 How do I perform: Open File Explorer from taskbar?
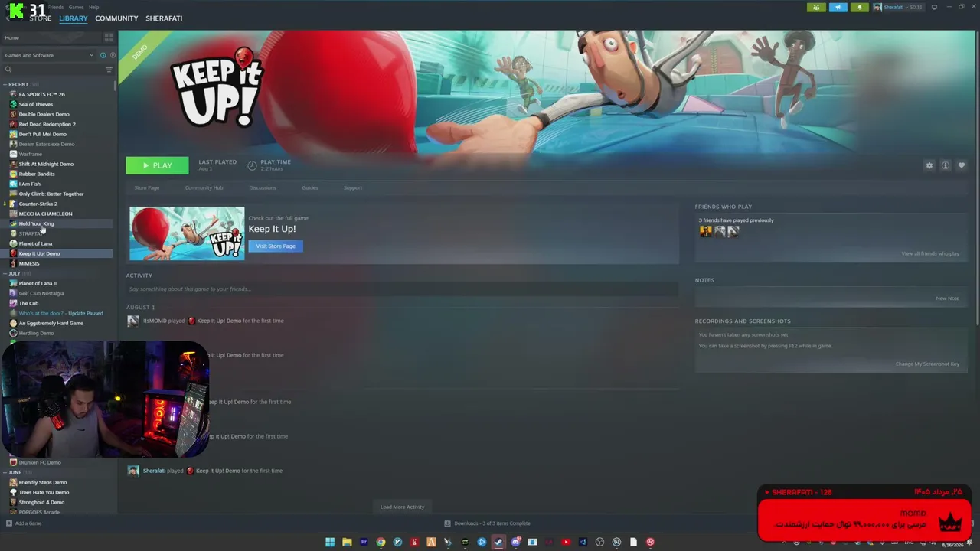pos(347,542)
